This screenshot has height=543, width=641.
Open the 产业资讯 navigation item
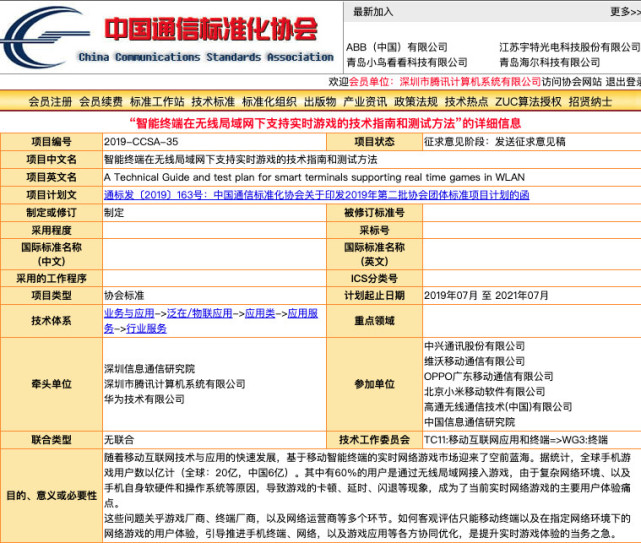pos(365,102)
